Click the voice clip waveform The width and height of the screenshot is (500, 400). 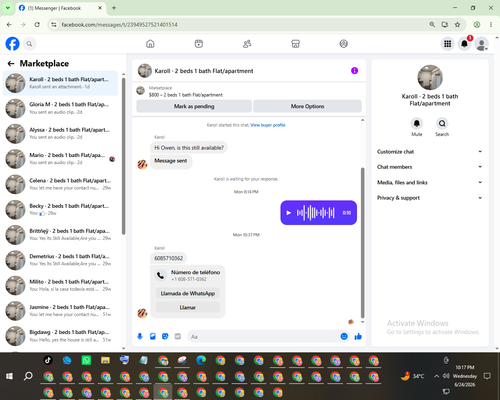[x=316, y=213]
